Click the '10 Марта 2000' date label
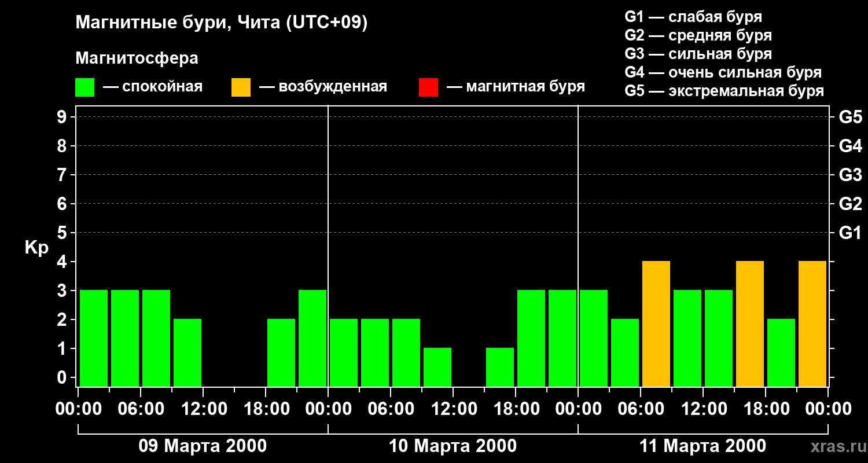Image resolution: width=868 pixels, height=463 pixels. pyautogui.click(x=453, y=446)
